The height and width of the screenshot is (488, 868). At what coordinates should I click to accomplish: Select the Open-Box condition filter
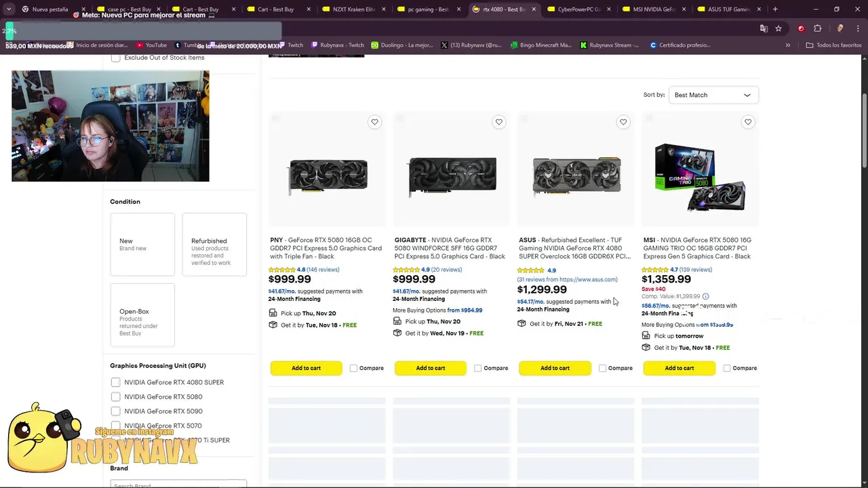(x=142, y=315)
